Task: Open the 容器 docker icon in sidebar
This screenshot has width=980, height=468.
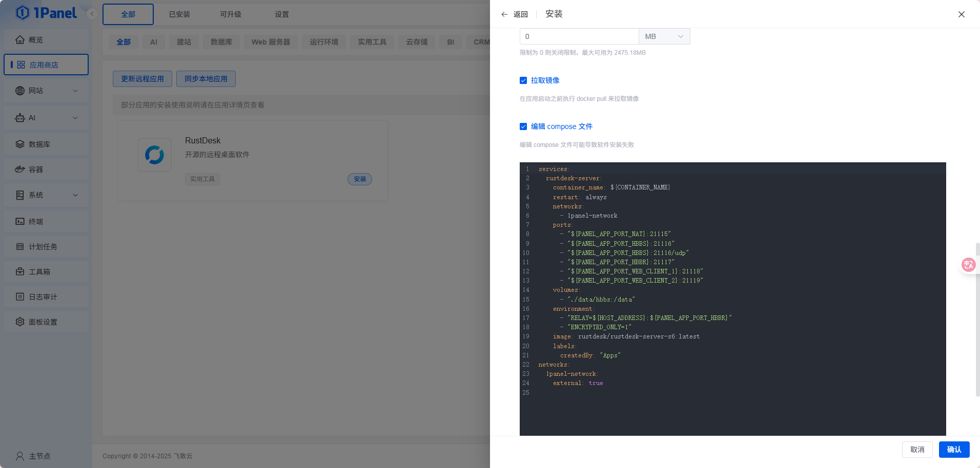Action: pyautogui.click(x=20, y=169)
